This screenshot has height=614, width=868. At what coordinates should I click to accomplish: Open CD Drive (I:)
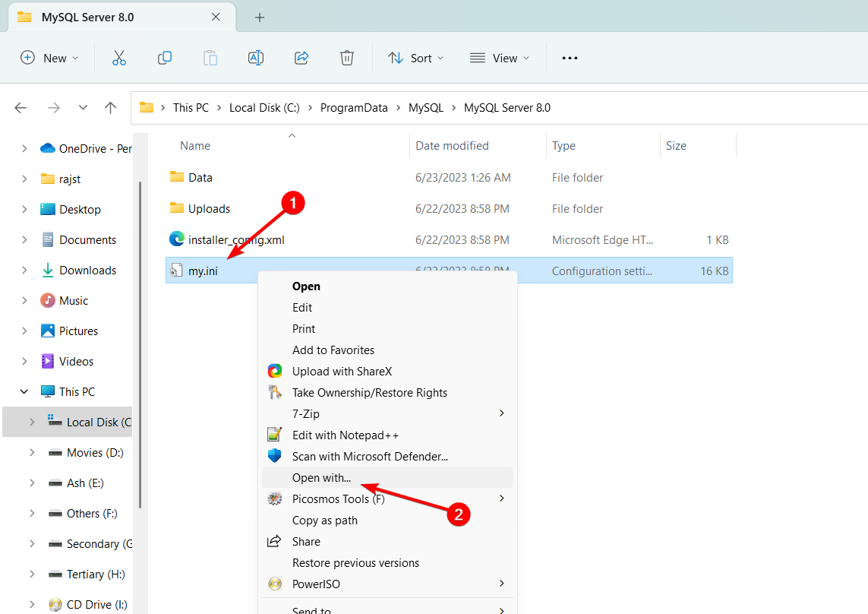(97, 605)
